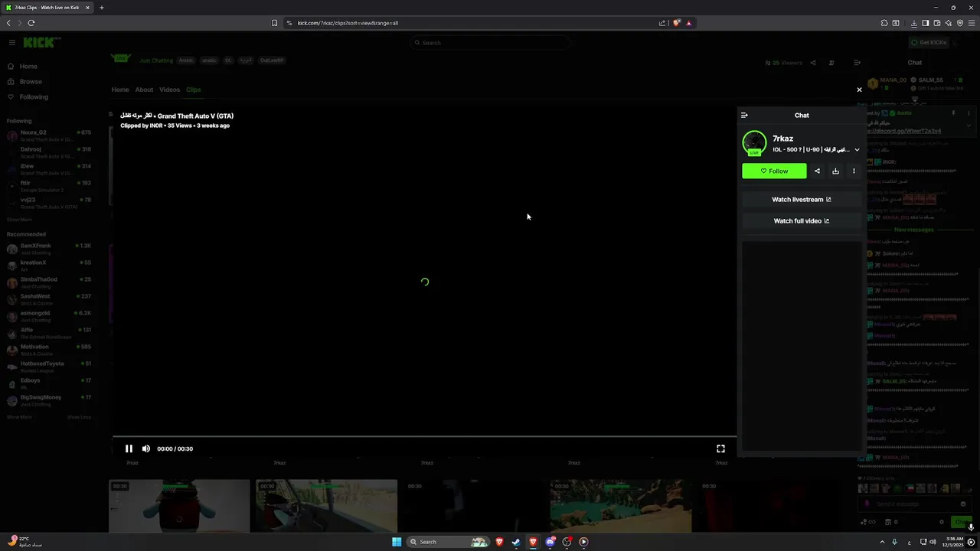
Task: Reload the page
Action: [x=31, y=23]
